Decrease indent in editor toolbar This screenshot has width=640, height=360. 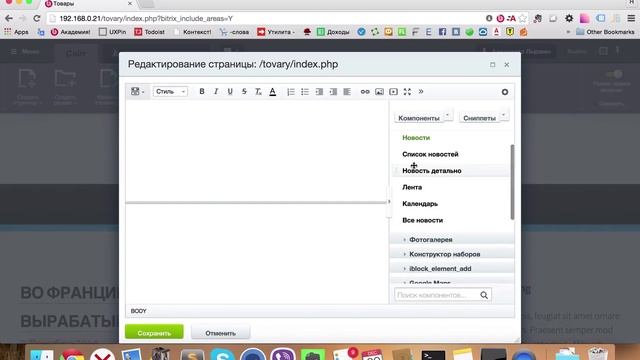(x=319, y=91)
